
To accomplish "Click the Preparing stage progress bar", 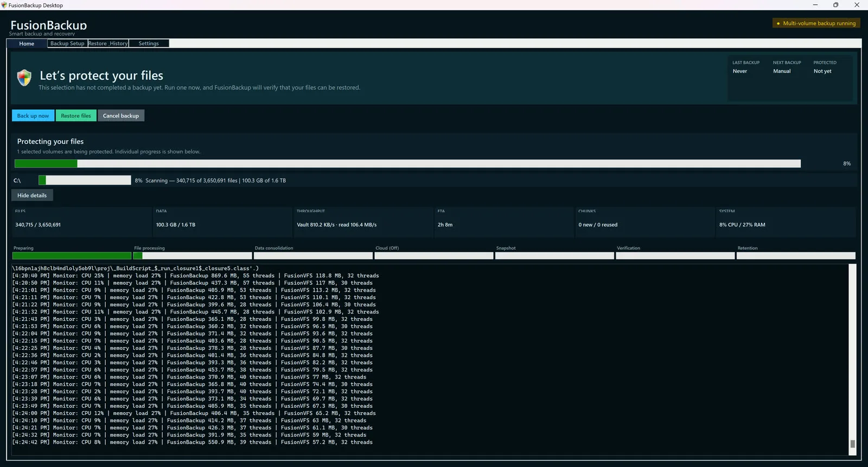I will tap(72, 256).
